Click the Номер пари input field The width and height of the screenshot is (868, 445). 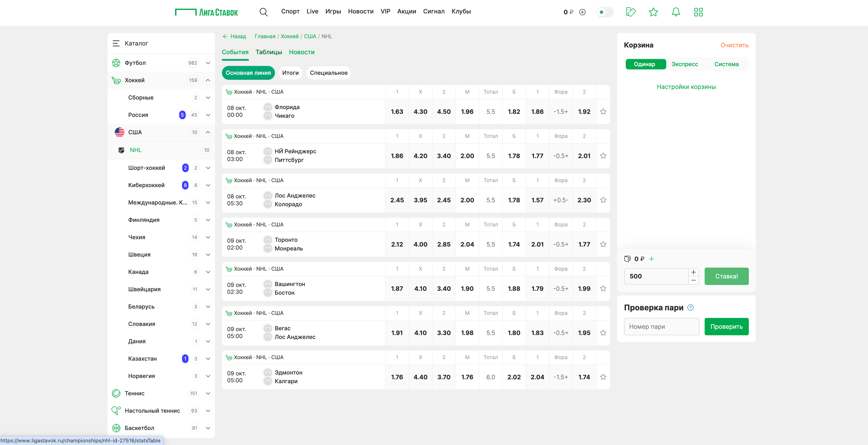(x=661, y=326)
